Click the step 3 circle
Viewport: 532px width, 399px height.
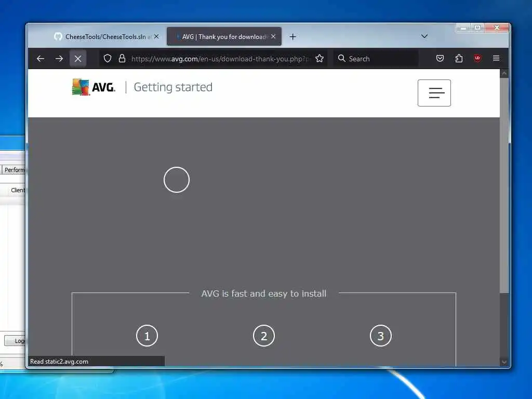pos(381,336)
